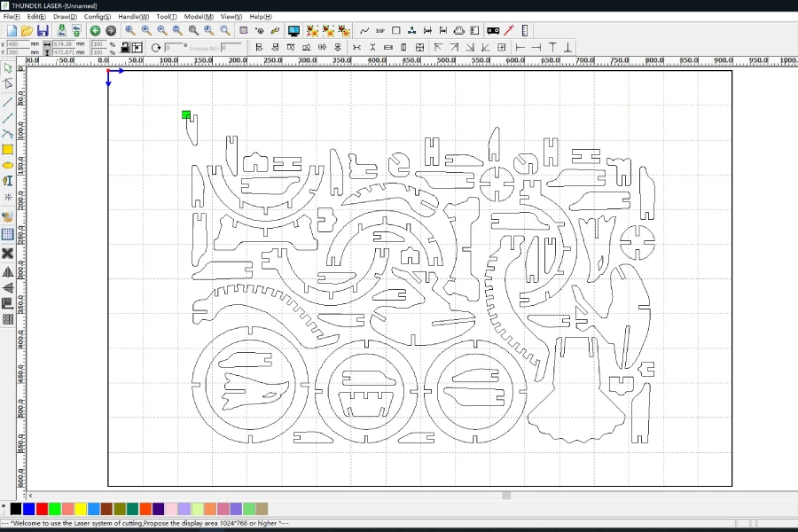This screenshot has width=798, height=532.
Task: Click the vertical mirror tool
Action: pyautogui.click(x=8, y=288)
